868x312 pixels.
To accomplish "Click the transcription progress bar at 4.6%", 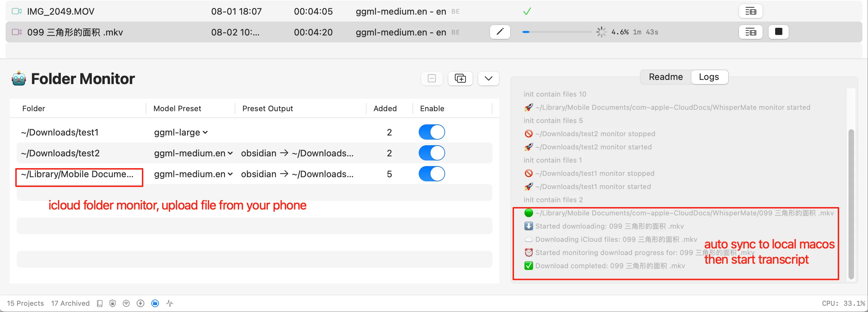I will [556, 32].
